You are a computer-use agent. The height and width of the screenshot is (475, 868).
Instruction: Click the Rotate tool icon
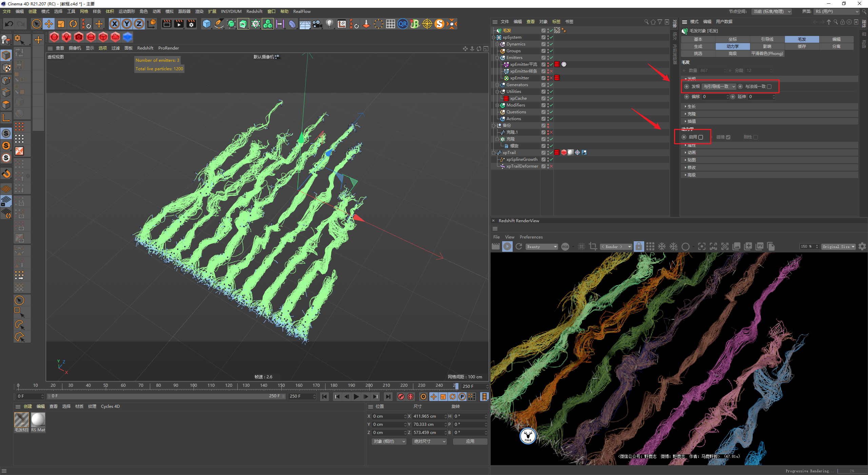(73, 24)
